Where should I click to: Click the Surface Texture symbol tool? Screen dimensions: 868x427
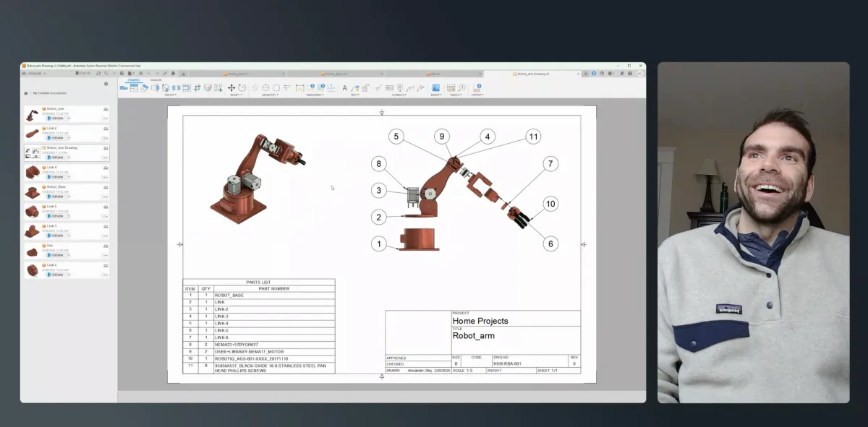tap(378, 88)
